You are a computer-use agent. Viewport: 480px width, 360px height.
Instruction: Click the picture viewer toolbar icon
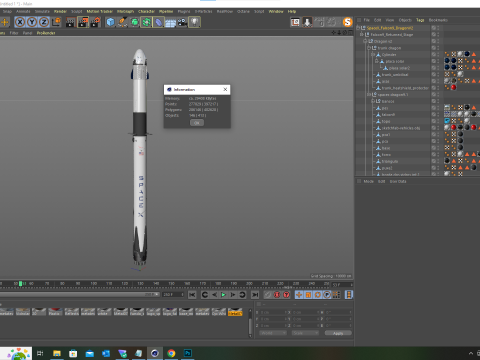pos(295,22)
